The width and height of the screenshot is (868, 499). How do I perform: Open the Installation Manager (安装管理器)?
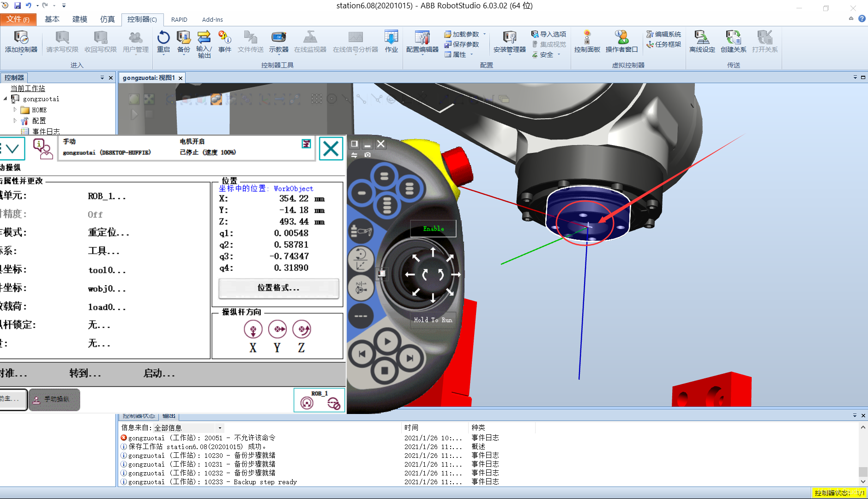coord(509,42)
